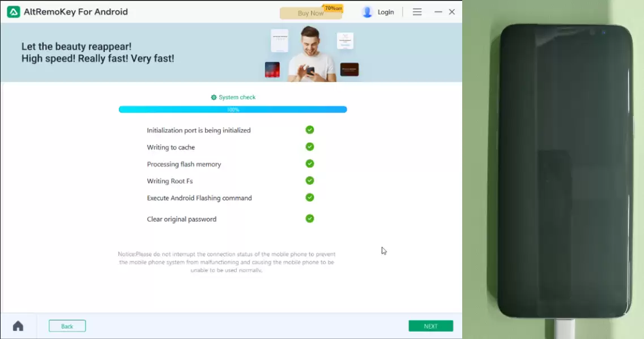The image size is (644, 339).
Task: Go back with the Back button
Action: (67, 326)
